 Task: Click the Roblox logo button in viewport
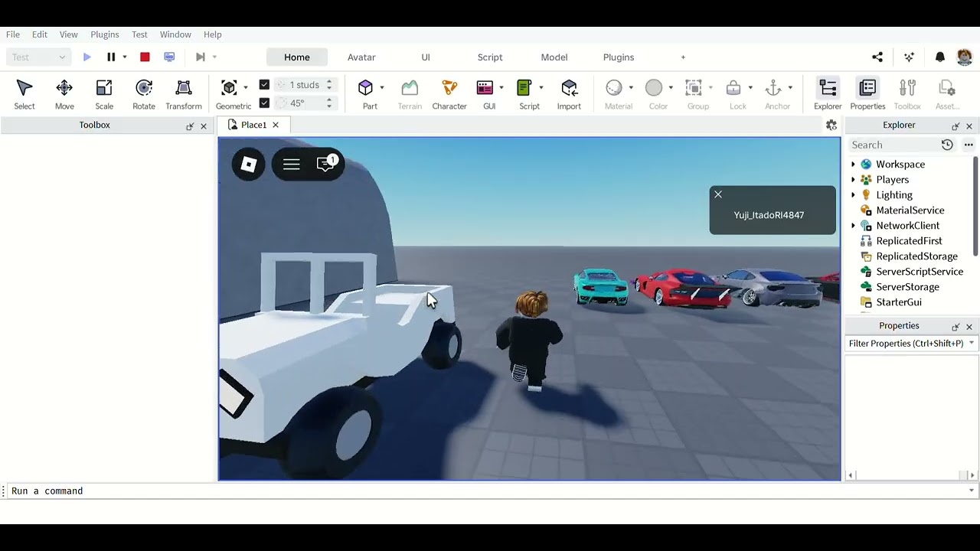[248, 164]
